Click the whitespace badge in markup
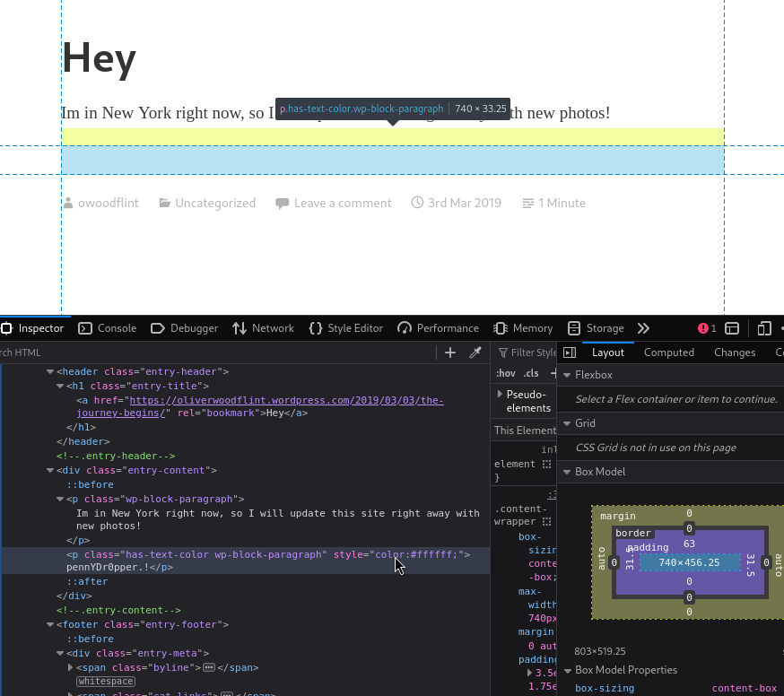This screenshot has width=784, height=696. (x=106, y=681)
